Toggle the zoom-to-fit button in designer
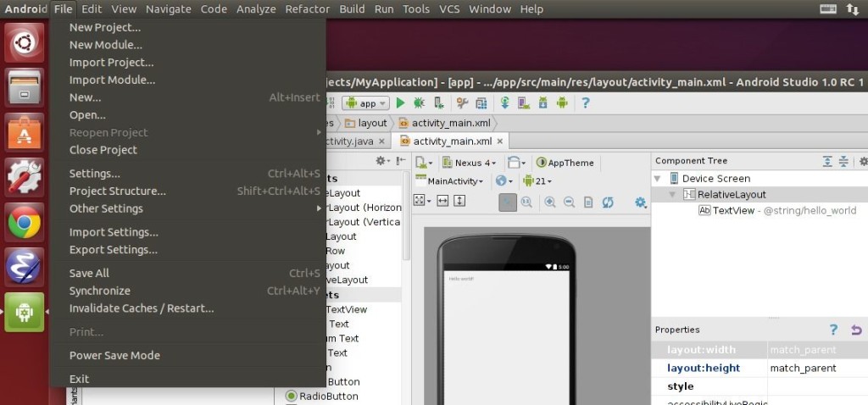Screen dimensions: 868x405 click(508, 202)
